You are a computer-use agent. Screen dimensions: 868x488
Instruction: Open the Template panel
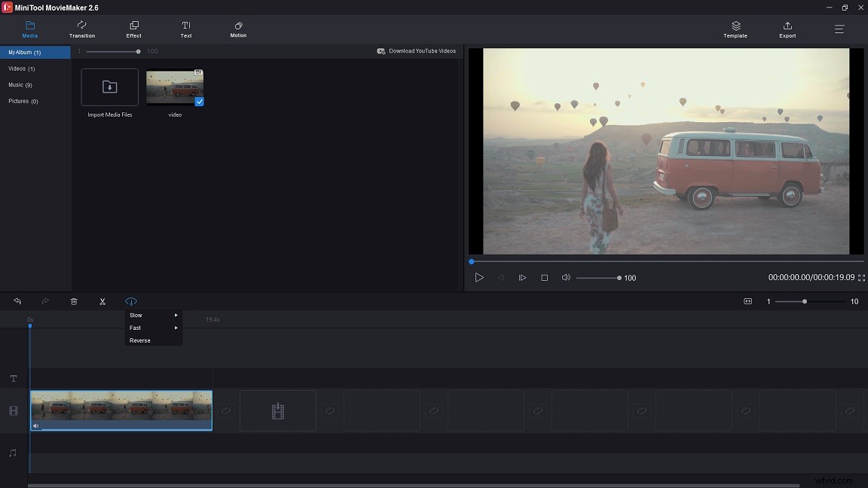[x=735, y=29]
